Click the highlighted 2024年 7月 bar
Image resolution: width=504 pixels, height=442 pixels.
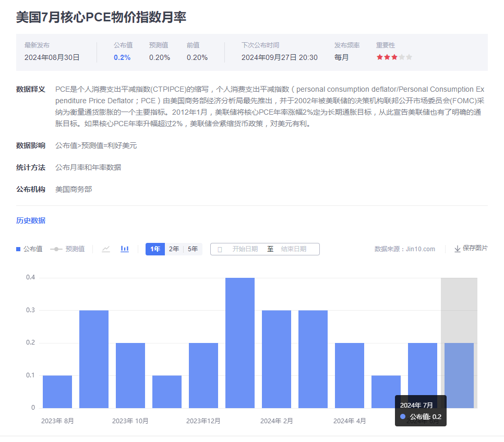pyautogui.click(x=459, y=375)
